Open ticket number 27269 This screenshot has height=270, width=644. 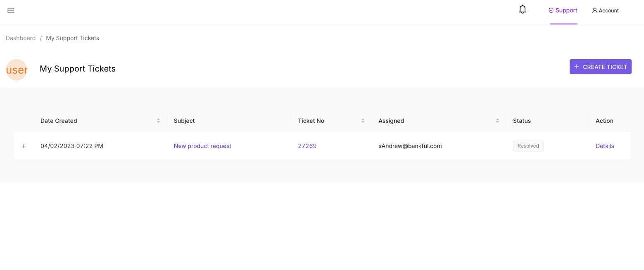point(307,146)
